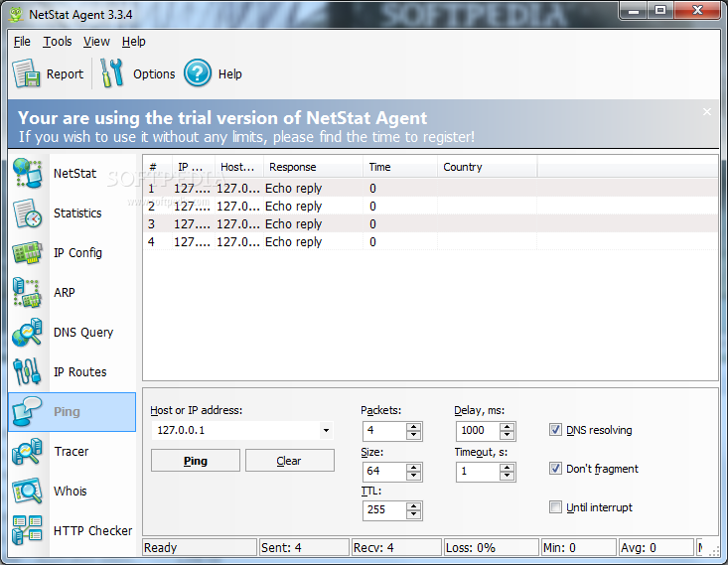The image size is (728, 565).
Task: Increase the Timeout seconds stepper
Action: tap(507, 468)
